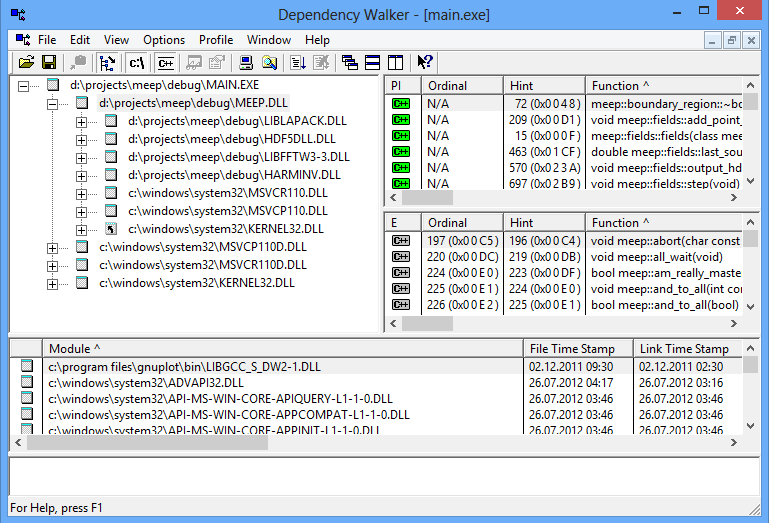Image resolution: width=769 pixels, height=523 pixels.
Task: Click the context help arrow-question icon
Action: [425, 63]
